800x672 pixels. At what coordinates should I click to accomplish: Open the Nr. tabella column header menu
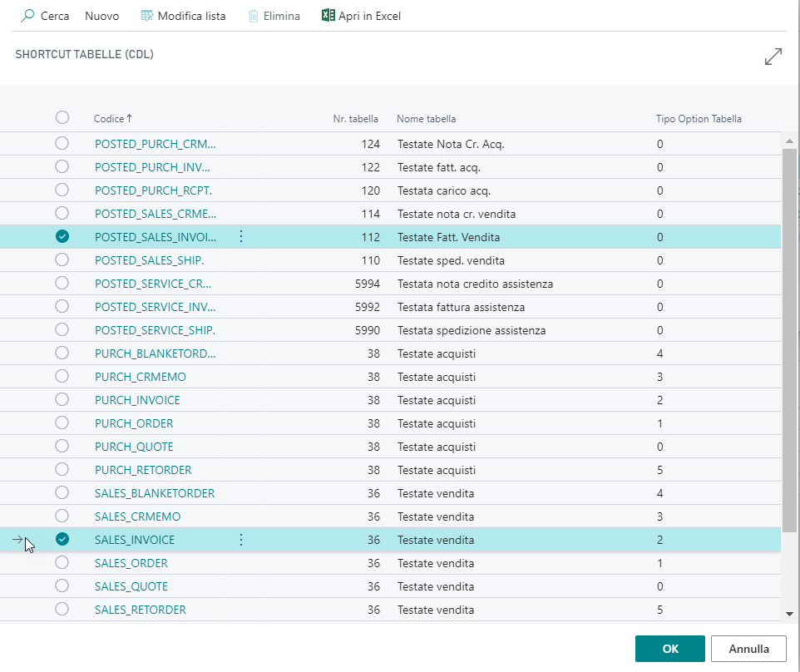(355, 119)
